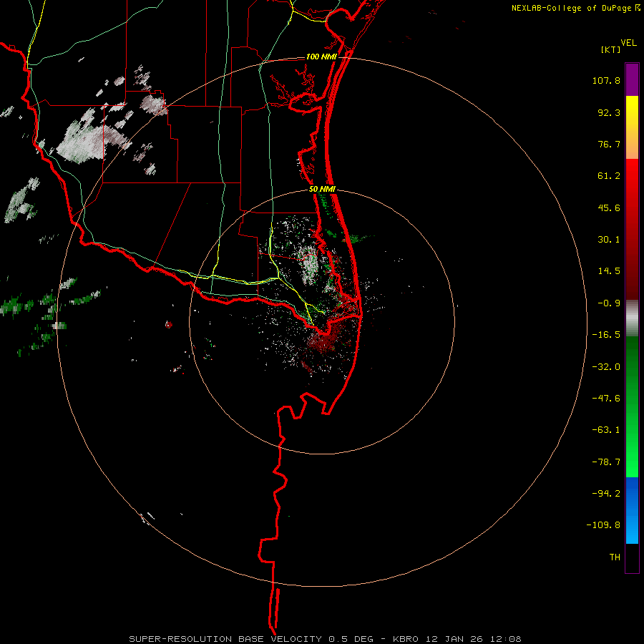
Task: Select the -63.1 legend value
Action: click(606, 430)
